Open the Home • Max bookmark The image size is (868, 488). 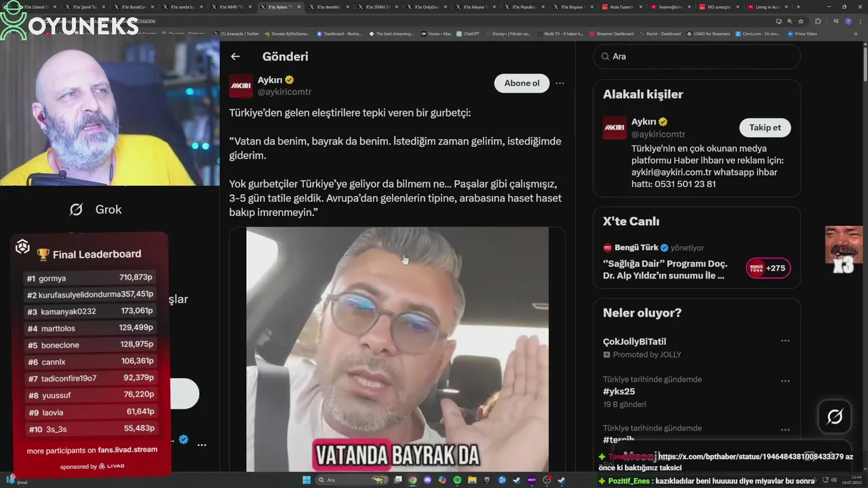click(435, 34)
